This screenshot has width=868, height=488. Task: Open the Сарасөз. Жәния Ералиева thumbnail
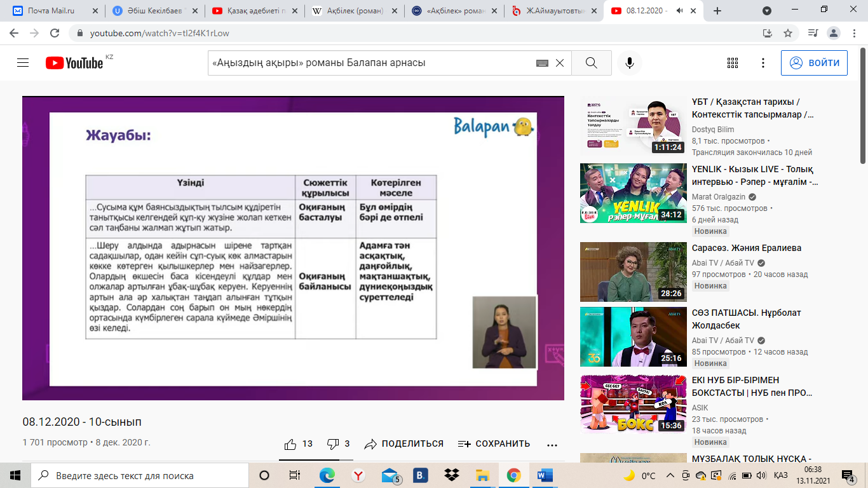pos(634,271)
